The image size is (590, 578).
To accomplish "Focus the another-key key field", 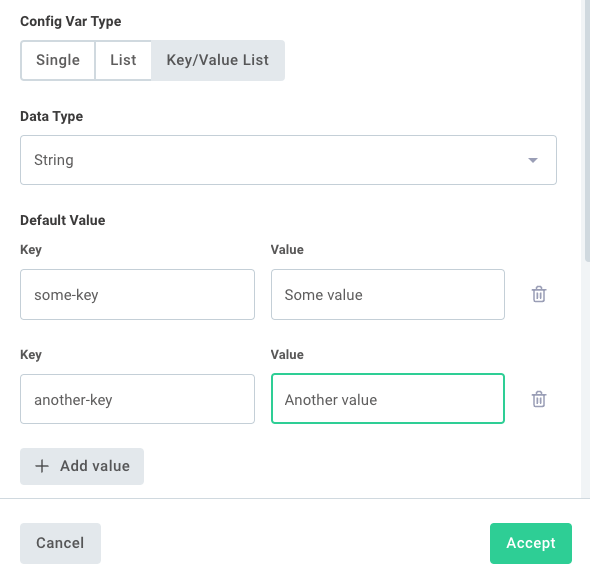I will coord(137,399).
